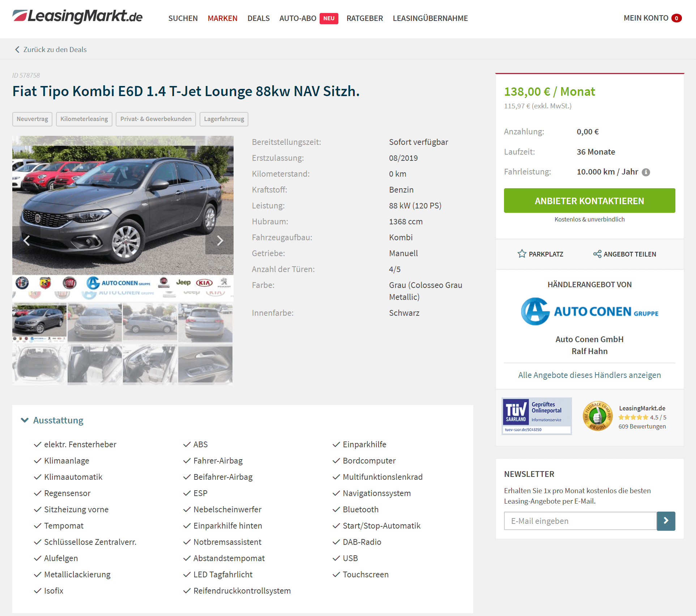Open the Ratgeber menu item
Screen dimensions: 696x616
click(x=364, y=18)
